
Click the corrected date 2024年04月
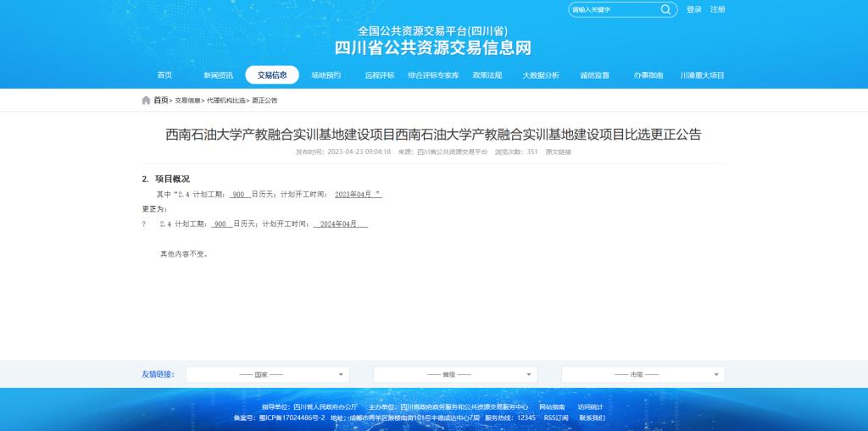tap(339, 224)
